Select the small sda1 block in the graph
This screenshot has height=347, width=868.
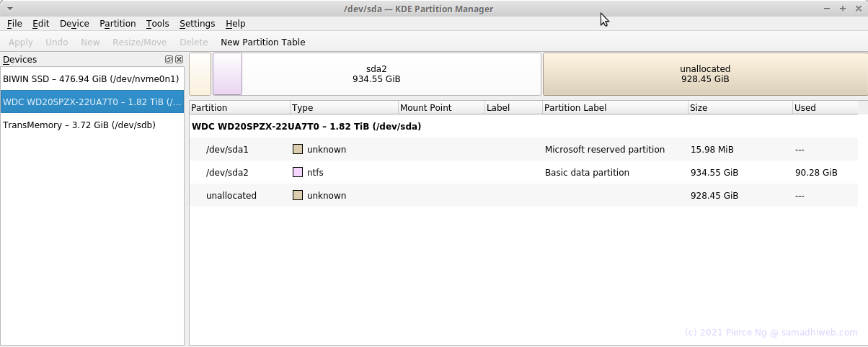pyautogui.click(x=200, y=74)
